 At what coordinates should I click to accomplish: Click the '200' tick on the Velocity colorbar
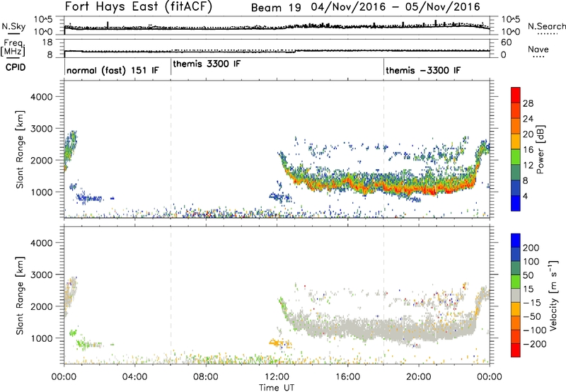[531, 248]
